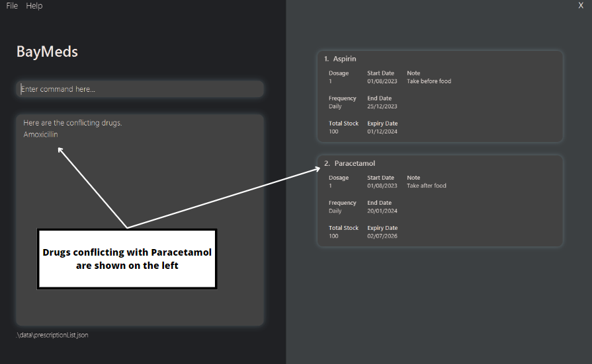The height and width of the screenshot is (364, 592).
Task: Open the File menu
Action: [12, 6]
